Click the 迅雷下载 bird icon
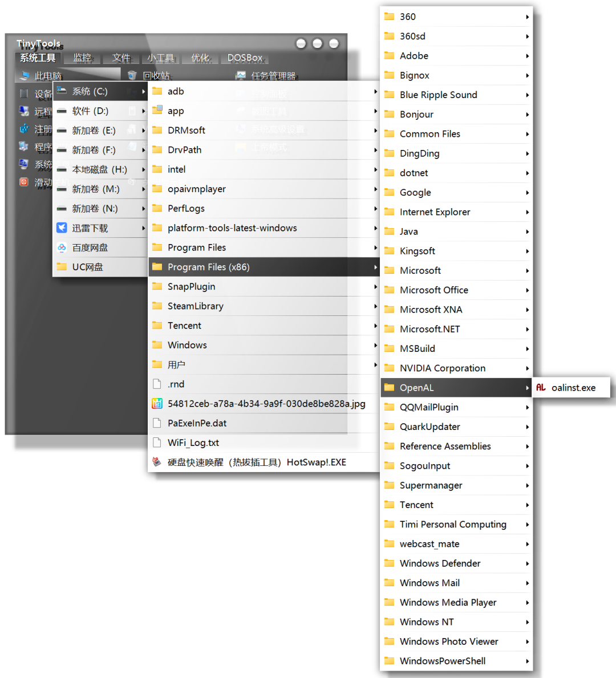Screen dimensions: 616x678 click(62, 228)
